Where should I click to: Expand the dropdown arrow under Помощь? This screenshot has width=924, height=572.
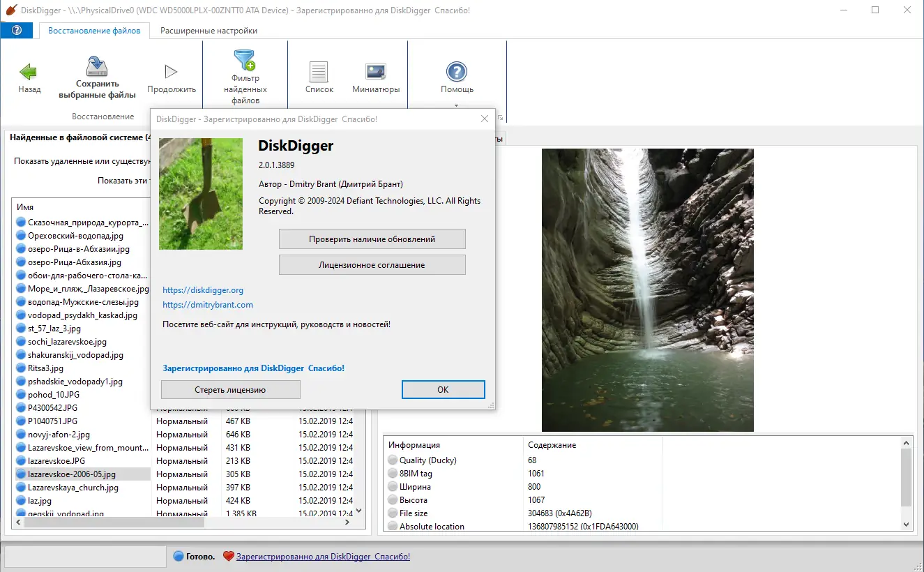point(457,106)
